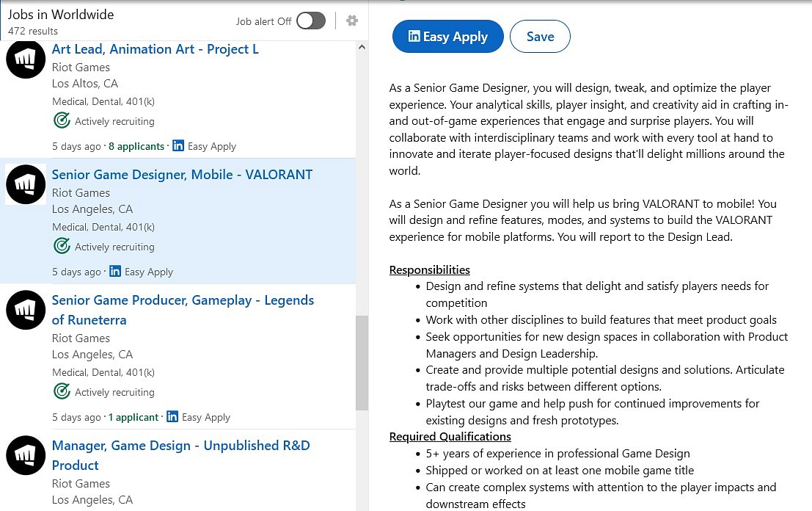Click 5 days ago in Senior Game Designer listing
This screenshot has width=812, height=511.
tap(76, 272)
